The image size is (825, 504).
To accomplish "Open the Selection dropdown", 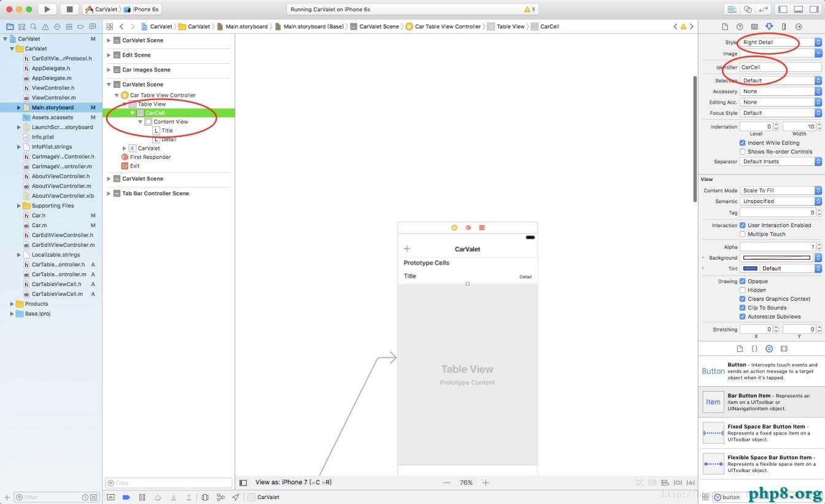I will (781, 80).
